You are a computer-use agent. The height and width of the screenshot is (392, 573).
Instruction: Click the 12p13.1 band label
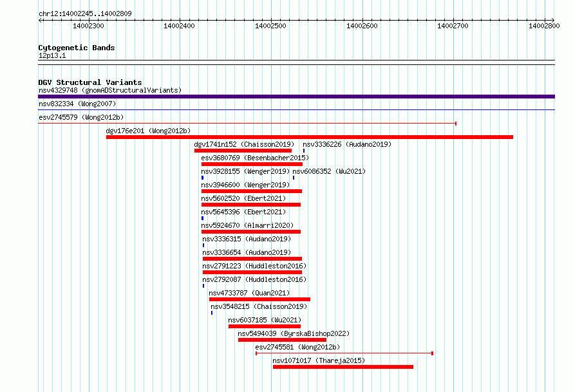pyautogui.click(x=52, y=55)
